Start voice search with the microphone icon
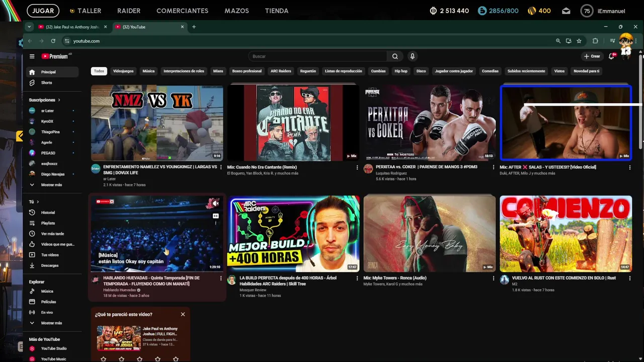The width and height of the screenshot is (644, 362). point(412,56)
